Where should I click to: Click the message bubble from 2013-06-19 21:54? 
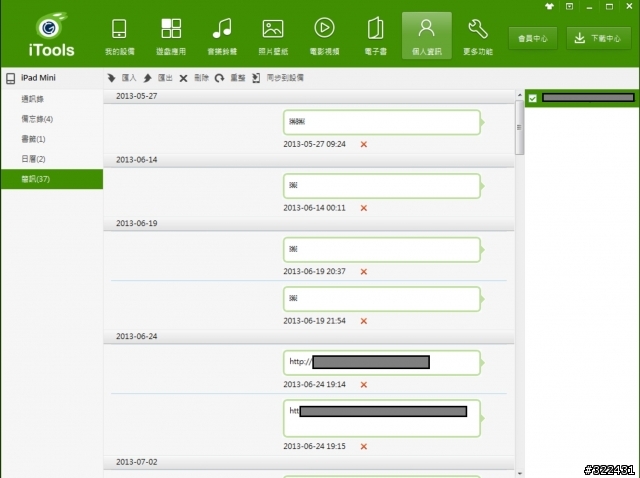point(382,299)
